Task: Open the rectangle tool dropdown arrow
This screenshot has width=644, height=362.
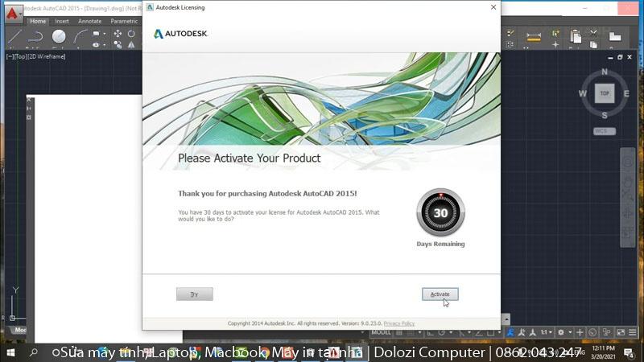Action: pyautogui.click(x=105, y=34)
